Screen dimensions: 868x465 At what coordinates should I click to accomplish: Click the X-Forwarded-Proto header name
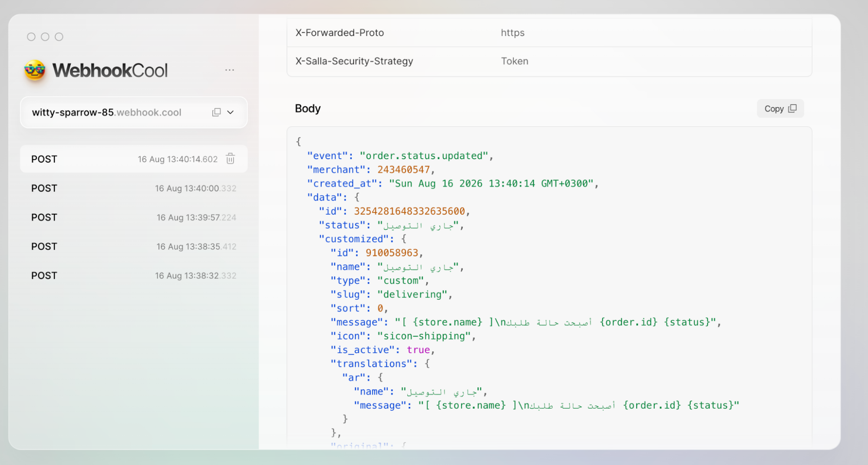(340, 33)
